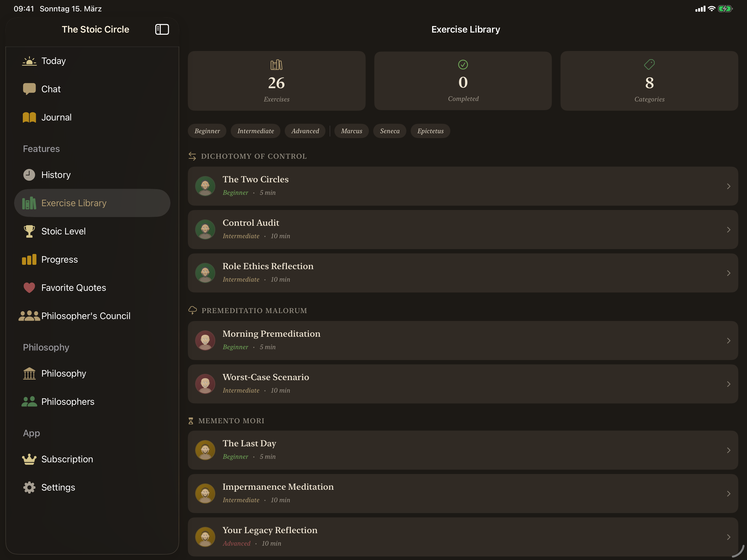Open Your Legacy Reflection exercise title
747x560 pixels.
(270, 530)
